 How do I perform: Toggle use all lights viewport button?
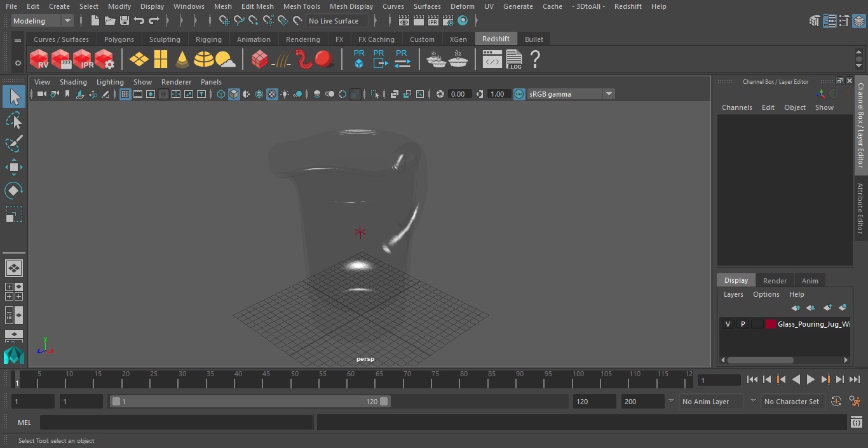285,94
